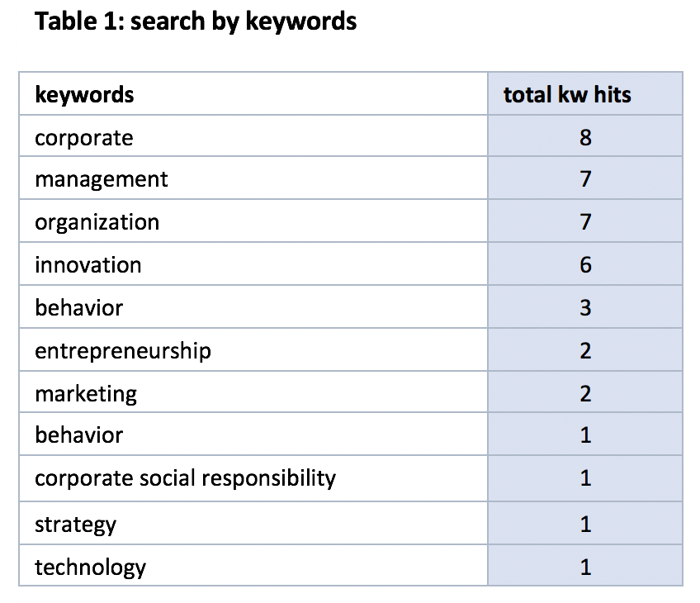Click the hits value in the technology row
This screenshot has height=603, width=700.
[585, 567]
